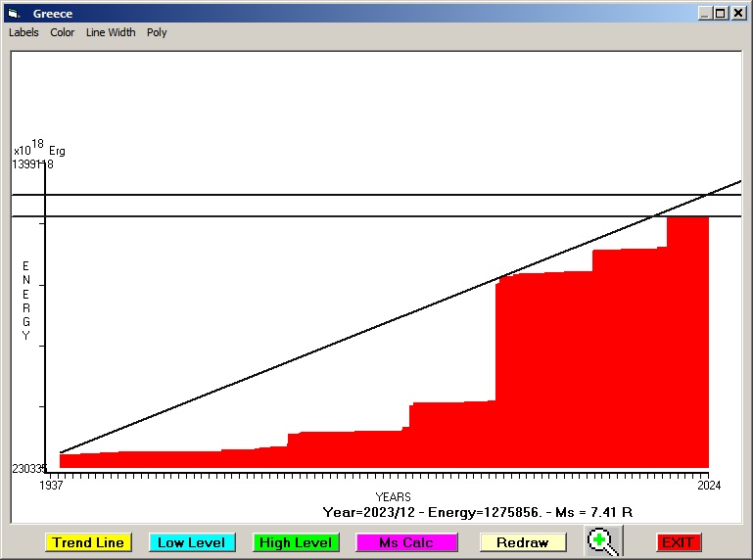Open the Color menu
The image size is (753, 560).
[63, 32]
